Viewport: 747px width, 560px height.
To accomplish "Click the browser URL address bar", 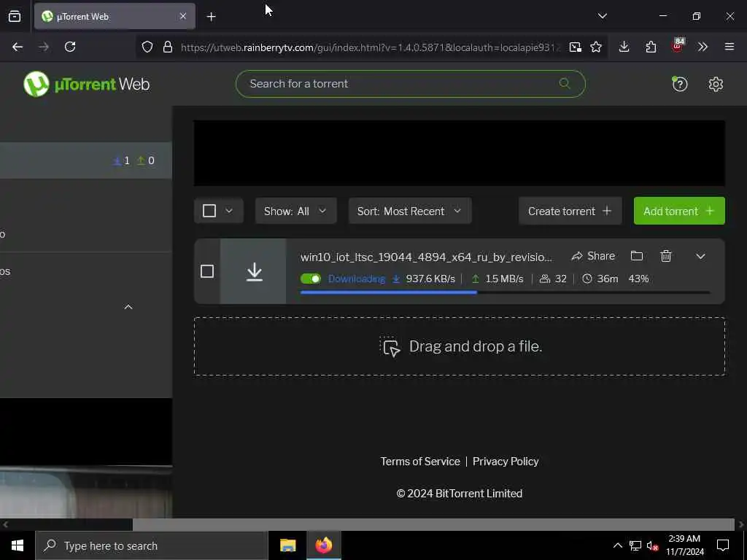I will coord(371,47).
